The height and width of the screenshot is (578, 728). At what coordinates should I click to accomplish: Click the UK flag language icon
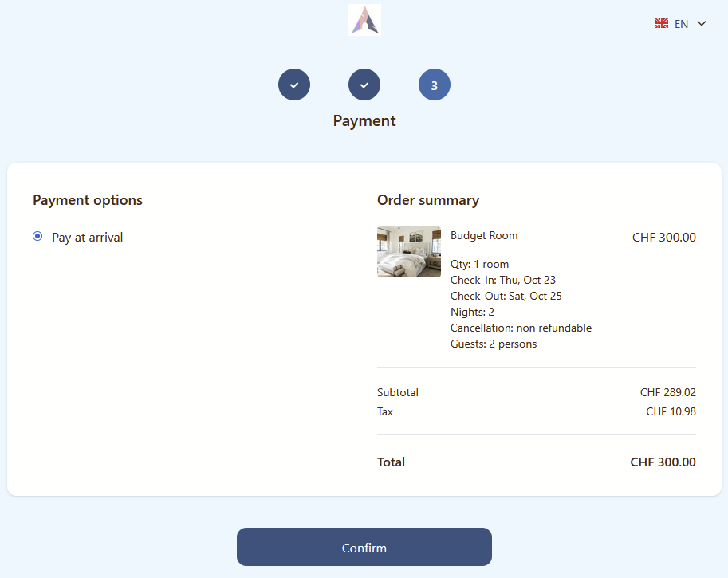point(662,24)
